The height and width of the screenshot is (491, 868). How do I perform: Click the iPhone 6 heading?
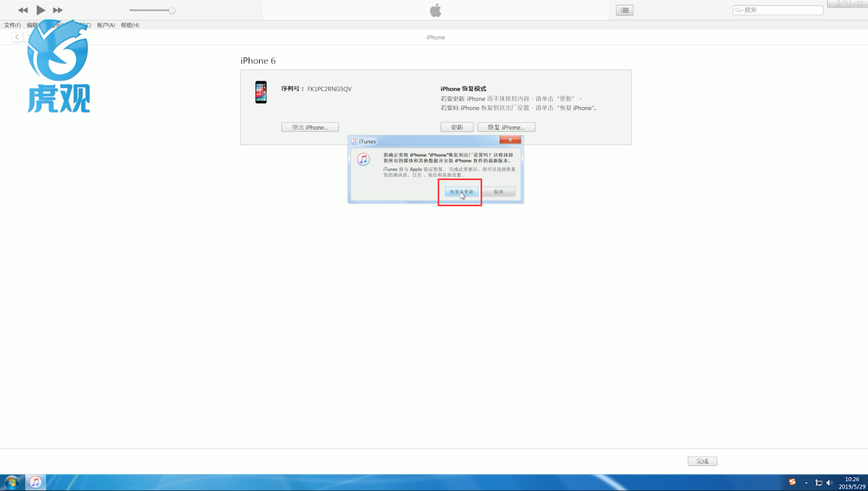click(258, 61)
